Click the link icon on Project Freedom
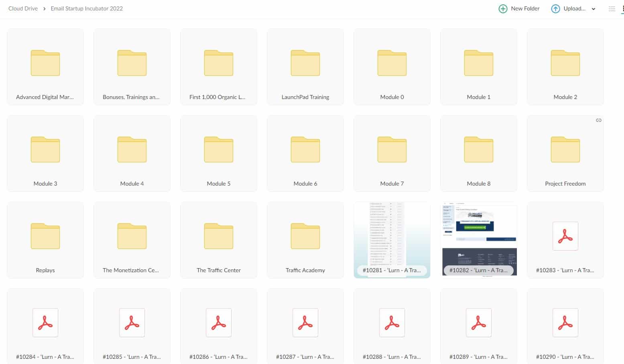 (x=598, y=120)
